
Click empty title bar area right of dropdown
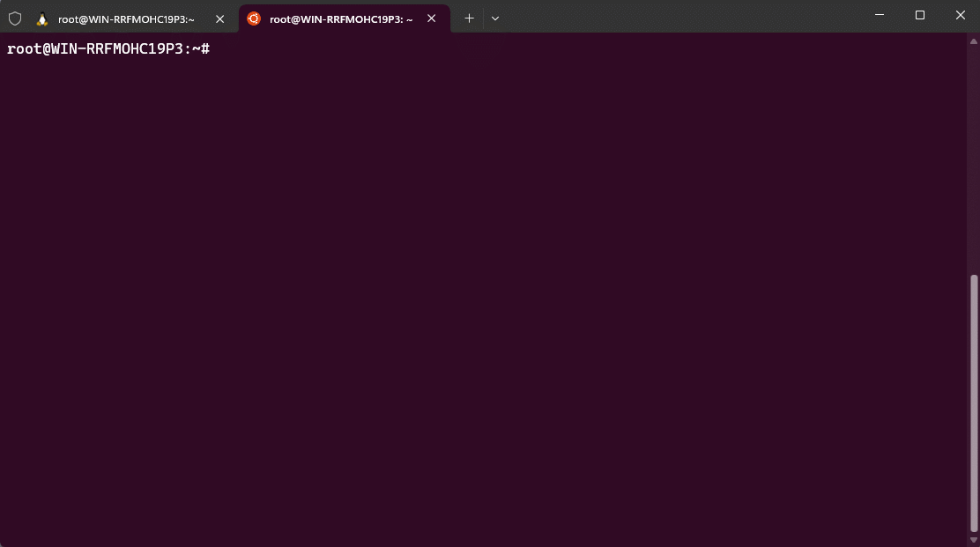[681, 16]
